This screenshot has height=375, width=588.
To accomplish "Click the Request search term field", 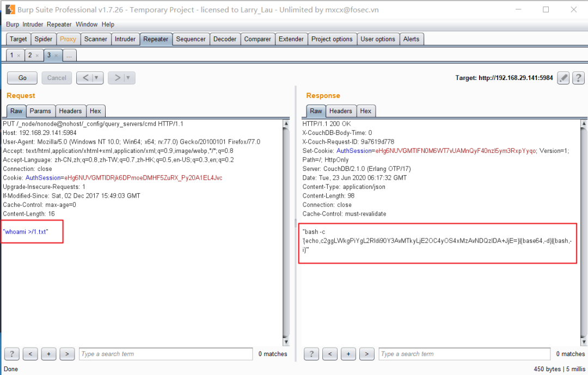I will [x=166, y=354].
